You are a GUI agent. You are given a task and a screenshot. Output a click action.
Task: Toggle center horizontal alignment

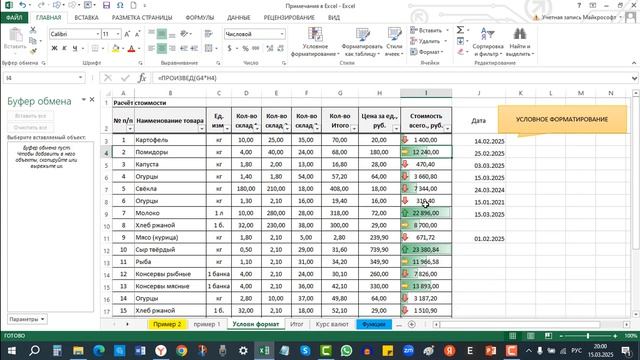[162, 49]
